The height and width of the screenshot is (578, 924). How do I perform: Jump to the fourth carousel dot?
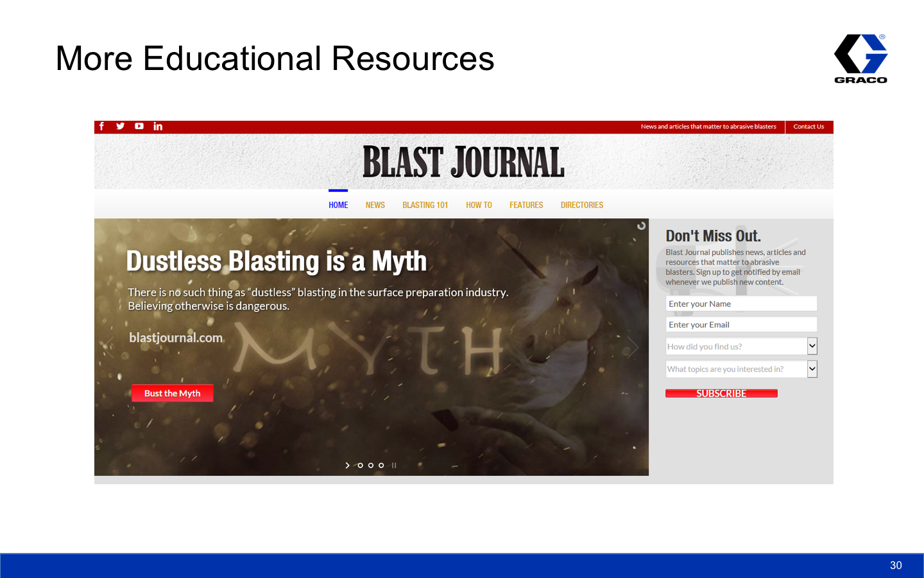tap(381, 466)
